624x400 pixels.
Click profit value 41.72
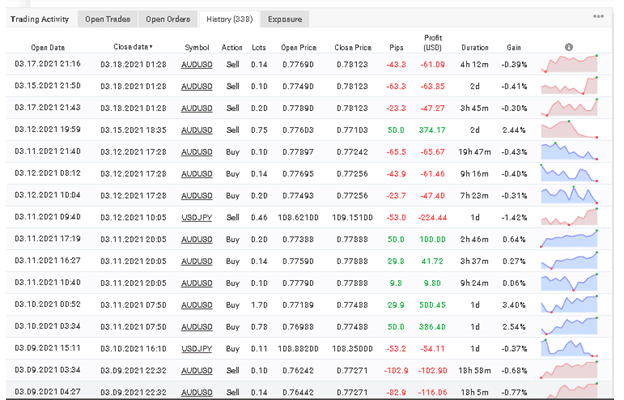coord(432,261)
